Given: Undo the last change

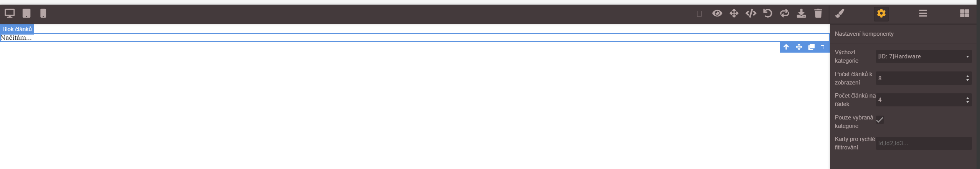Looking at the screenshot, I should point(768,13).
